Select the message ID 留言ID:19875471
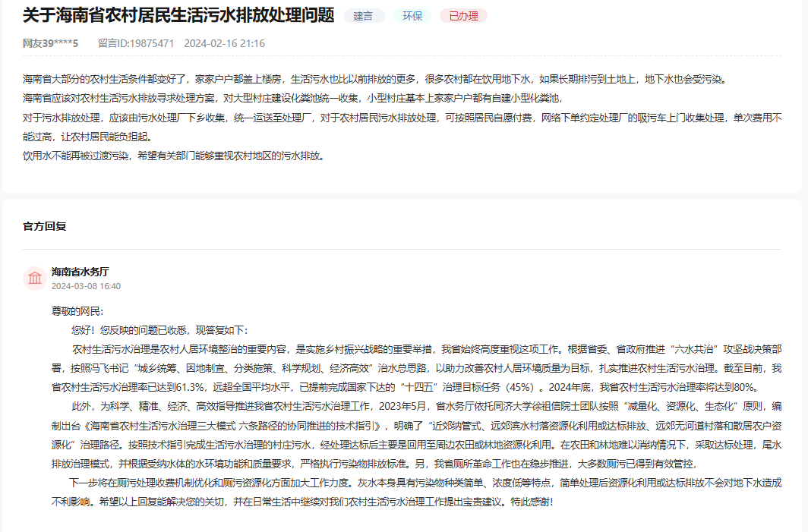This screenshot has width=808, height=532. [x=136, y=43]
